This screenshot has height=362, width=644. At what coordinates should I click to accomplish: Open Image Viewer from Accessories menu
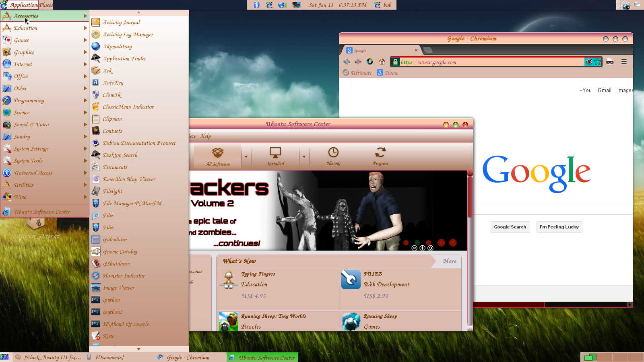139,288
